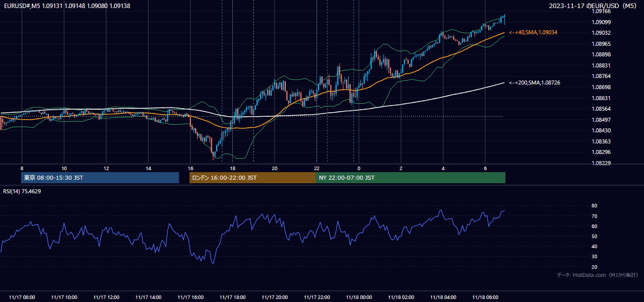Image resolution: width=644 pixels, height=302 pixels.
Task: Click the 11/18 00:00 date label
Action: point(359,297)
